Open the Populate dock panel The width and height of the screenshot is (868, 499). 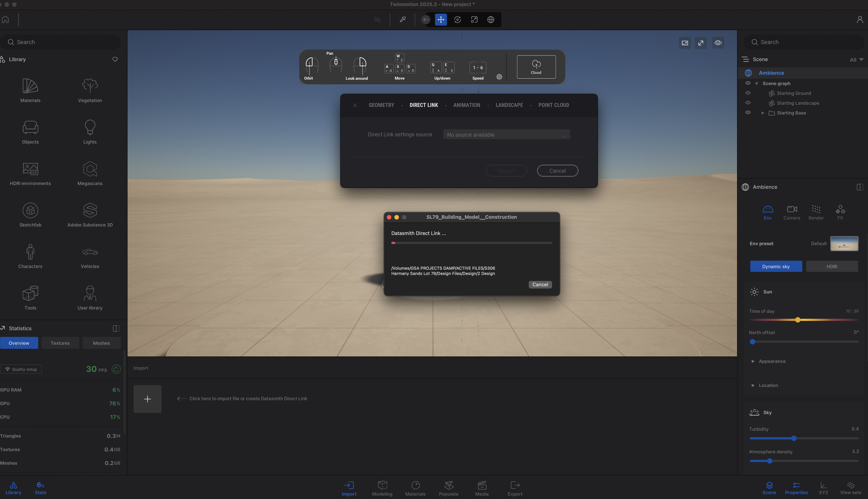pos(448,488)
